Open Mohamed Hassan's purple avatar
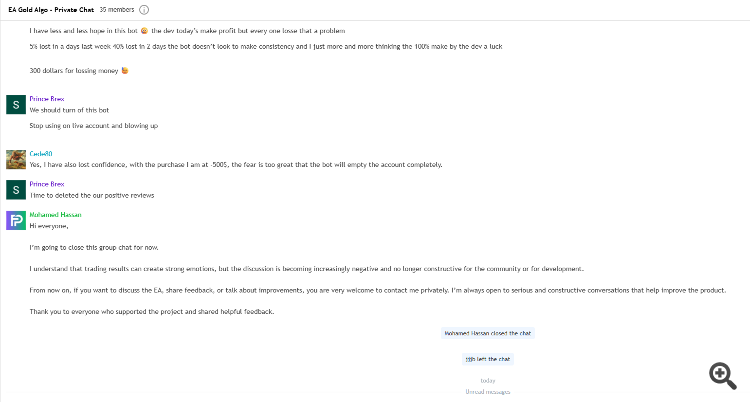 pos(15,221)
